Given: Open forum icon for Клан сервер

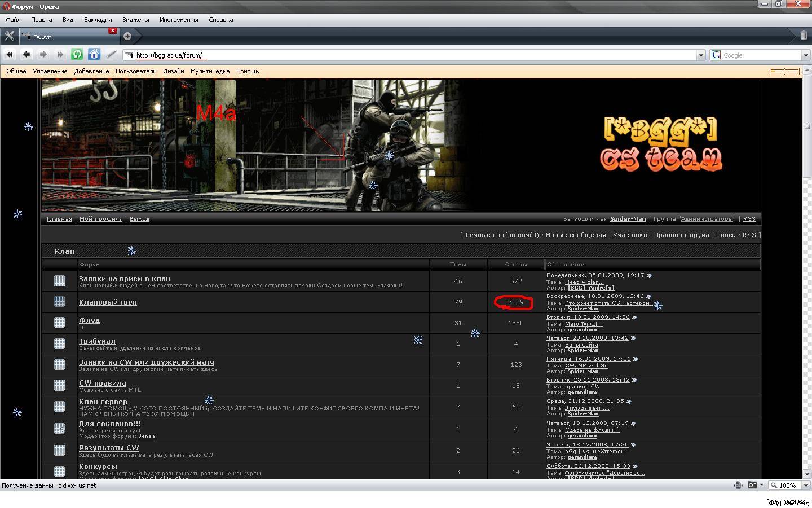Looking at the screenshot, I should (x=59, y=406).
